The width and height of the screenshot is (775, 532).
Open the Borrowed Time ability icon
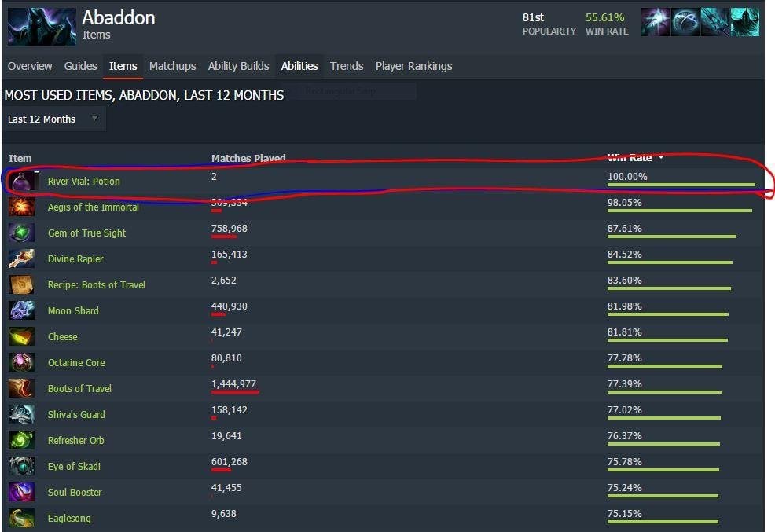pos(745,22)
